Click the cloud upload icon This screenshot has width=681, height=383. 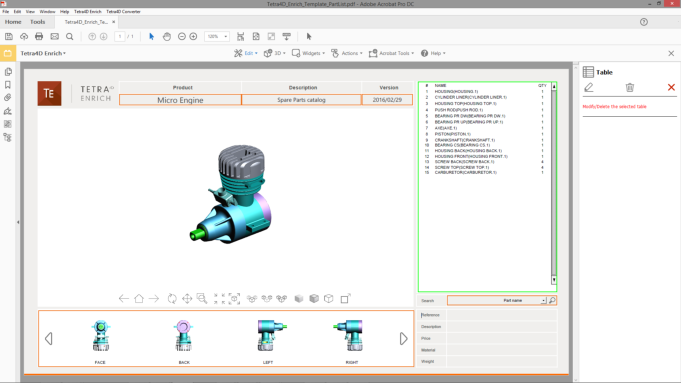24,36
